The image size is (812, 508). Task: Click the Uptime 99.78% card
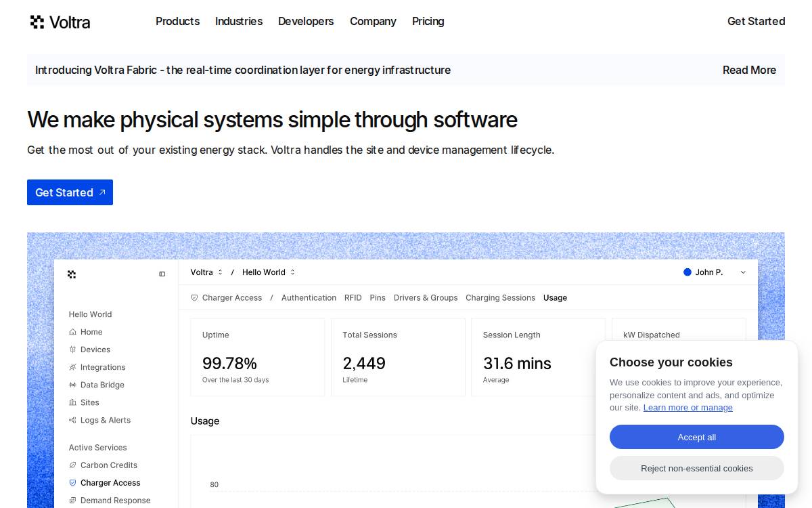click(x=258, y=357)
